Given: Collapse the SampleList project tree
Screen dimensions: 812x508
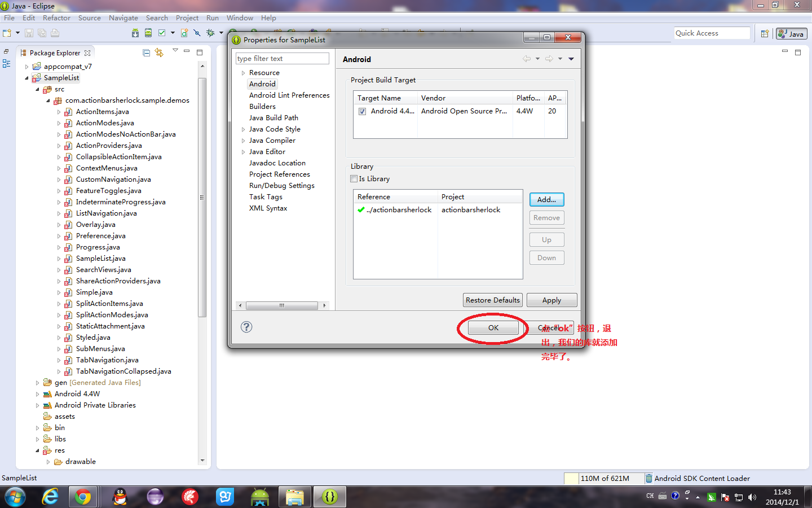Looking at the screenshot, I should [x=27, y=78].
